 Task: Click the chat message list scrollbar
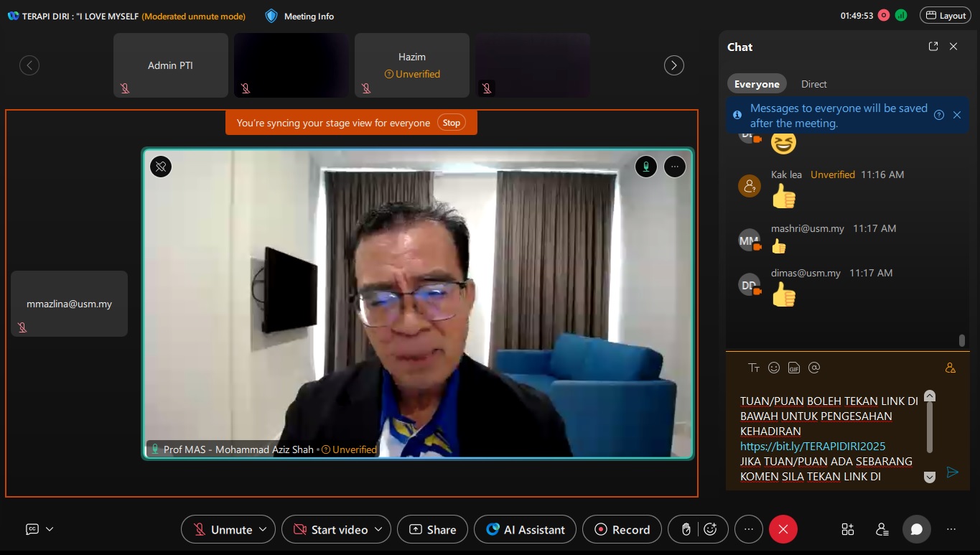pos(961,340)
